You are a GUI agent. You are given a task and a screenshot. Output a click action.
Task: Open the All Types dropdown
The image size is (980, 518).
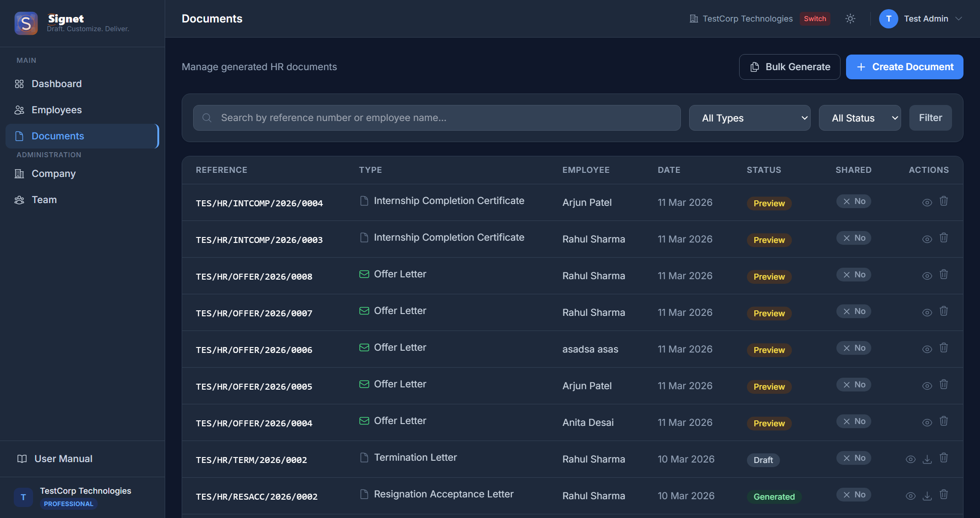(750, 118)
